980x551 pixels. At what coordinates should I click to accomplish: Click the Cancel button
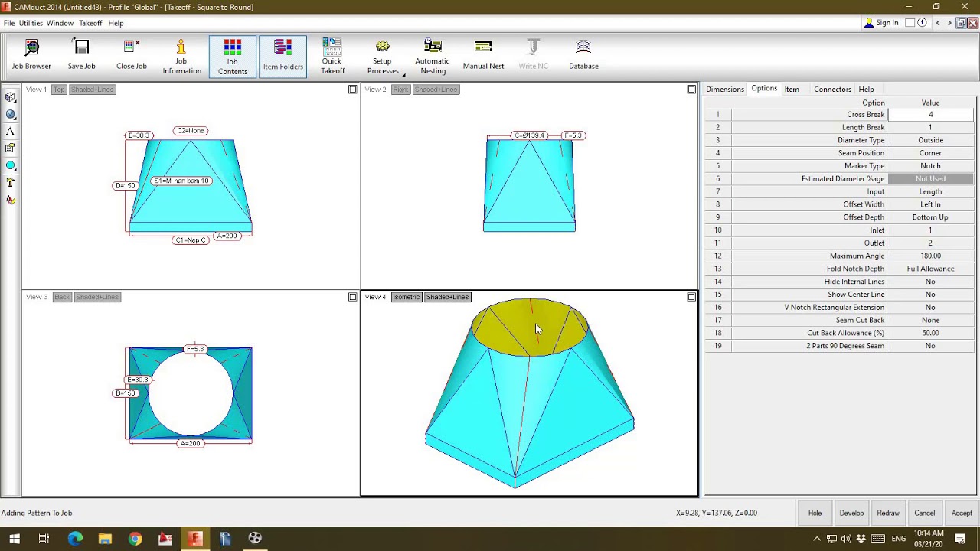click(x=924, y=513)
